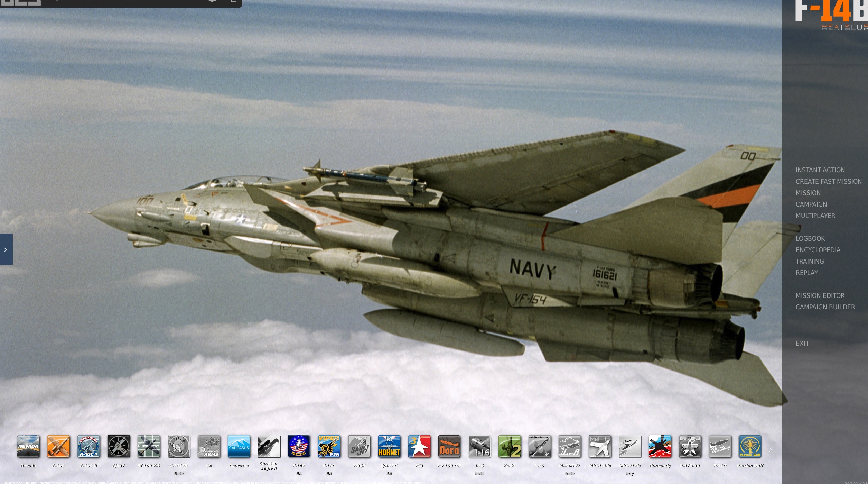Click the Combined Arms module icon
This screenshot has width=868, height=484.
[209, 447]
